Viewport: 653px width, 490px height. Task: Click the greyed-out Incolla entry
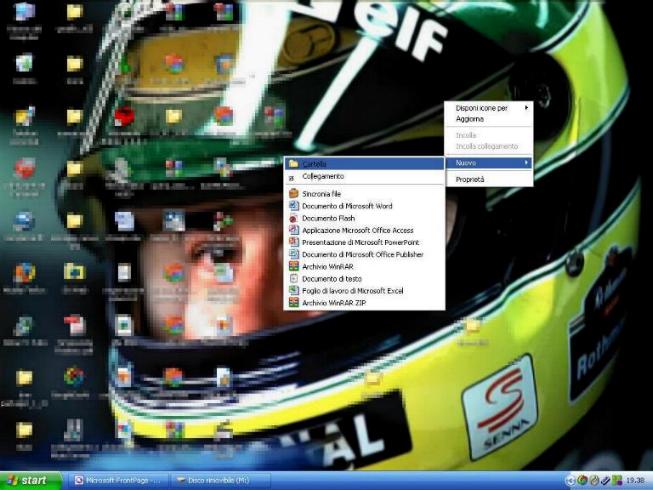pos(489,135)
